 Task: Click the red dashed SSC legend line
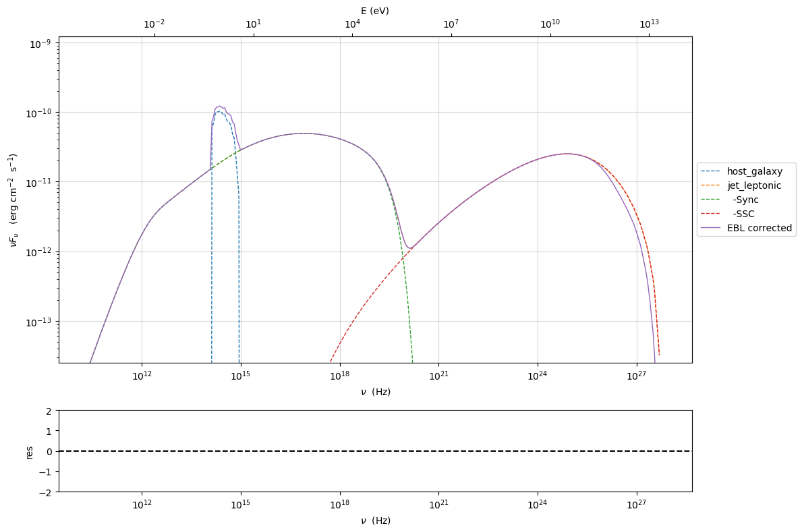[x=711, y=214]
